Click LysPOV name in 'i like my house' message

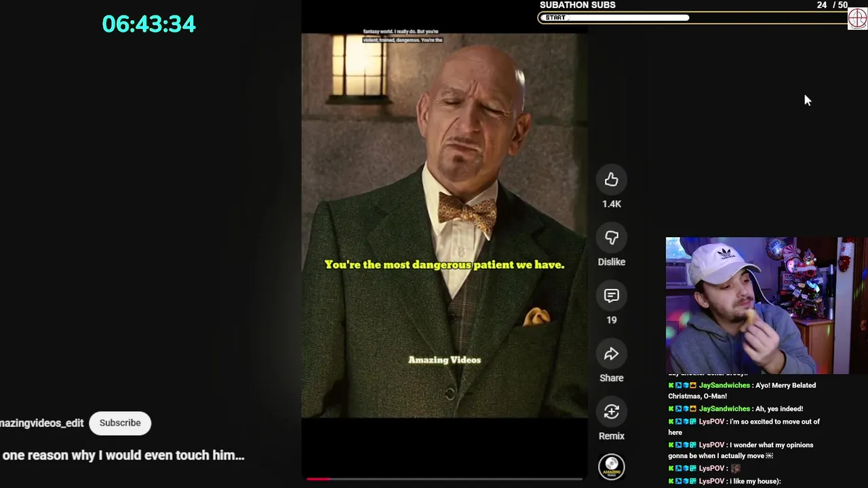point(711,481)
